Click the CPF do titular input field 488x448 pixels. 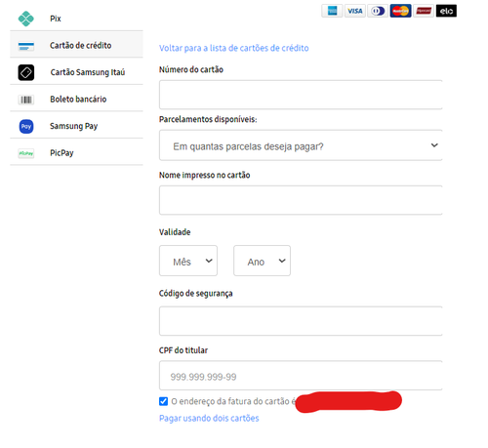301,376
